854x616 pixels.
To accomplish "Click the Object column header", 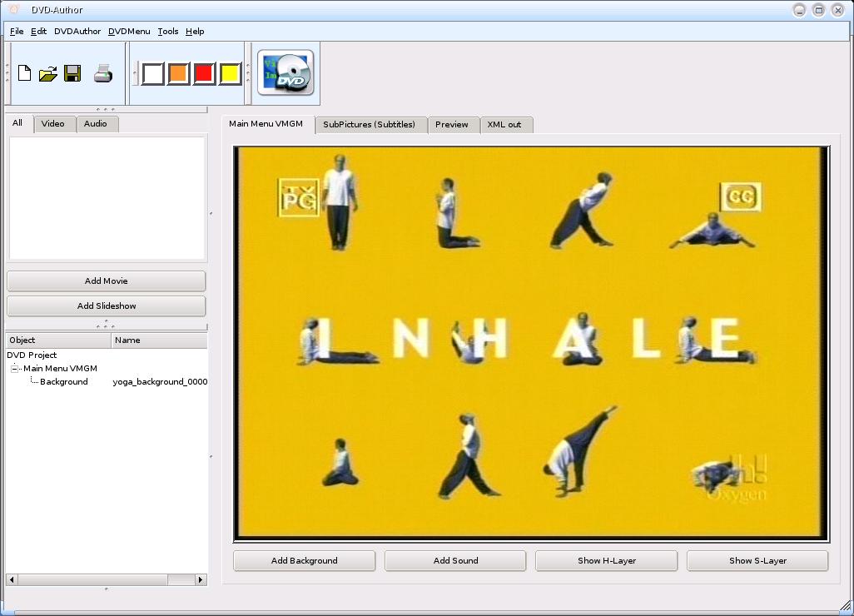I will tap(58, 340).
